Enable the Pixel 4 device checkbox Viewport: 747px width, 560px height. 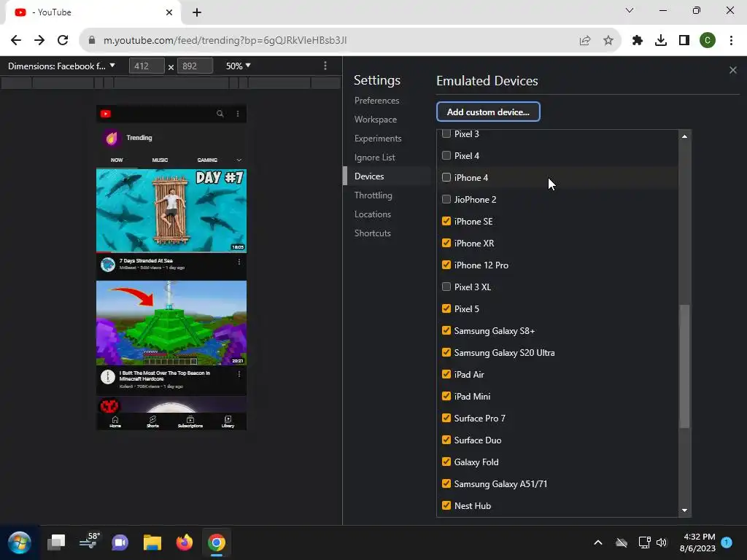coord(446,155)
